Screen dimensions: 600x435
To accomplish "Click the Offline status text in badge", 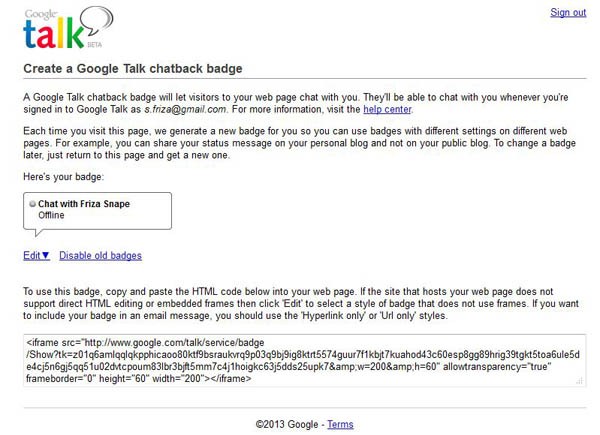I will 51,215.
